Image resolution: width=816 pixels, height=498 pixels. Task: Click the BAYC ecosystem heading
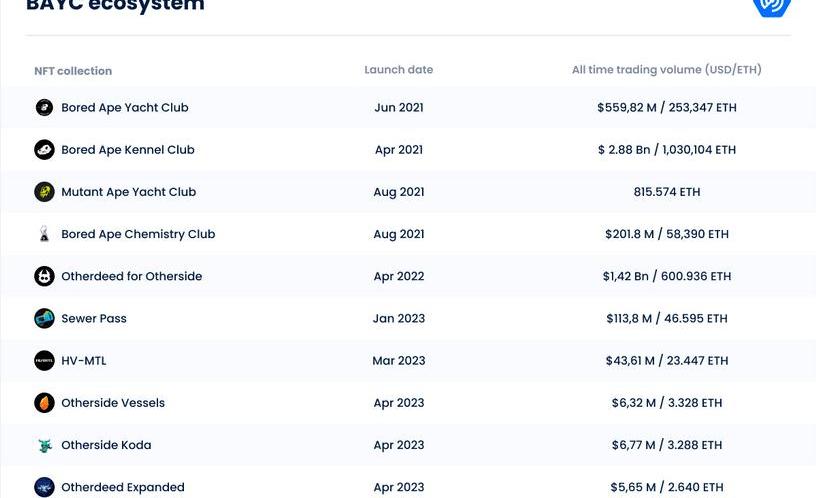coord(115,6)
